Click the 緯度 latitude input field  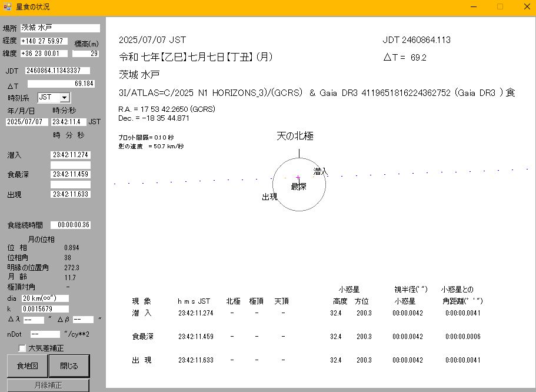click(44, 54)
